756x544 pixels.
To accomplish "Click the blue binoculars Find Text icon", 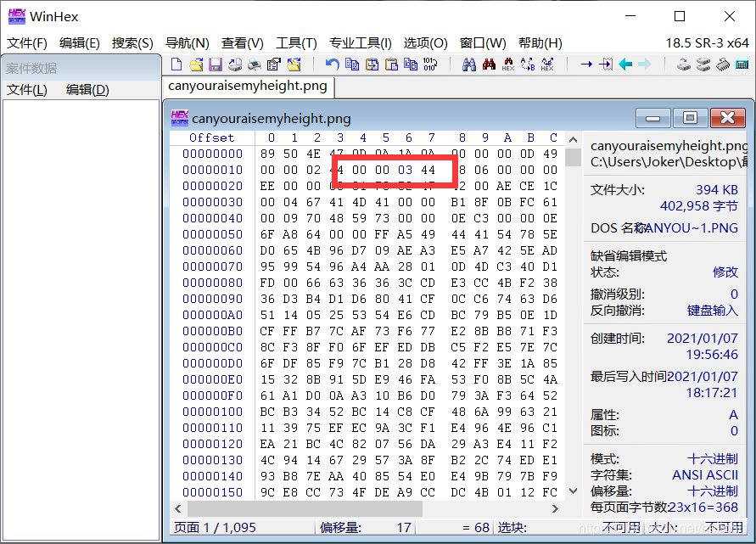I will tap(469, 64).
